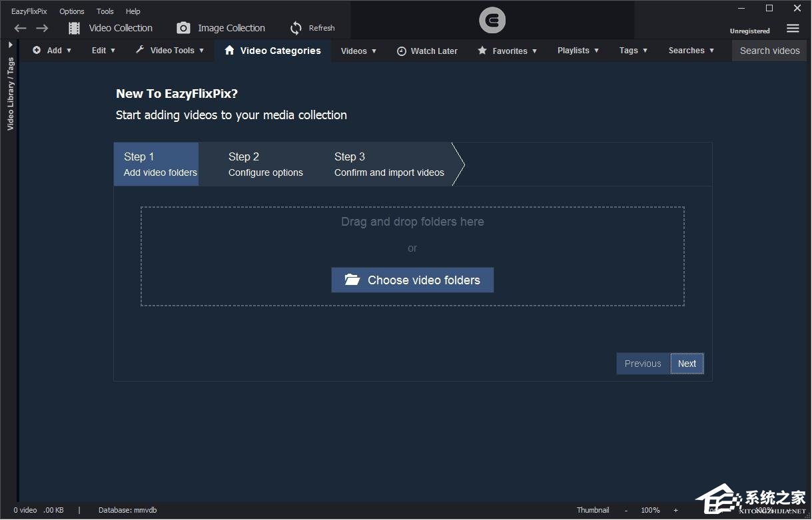Open Watch Later list
Image resolution: width=812 pixels, height=520 pixels.
pyautogui.click(x=427, y=51)
